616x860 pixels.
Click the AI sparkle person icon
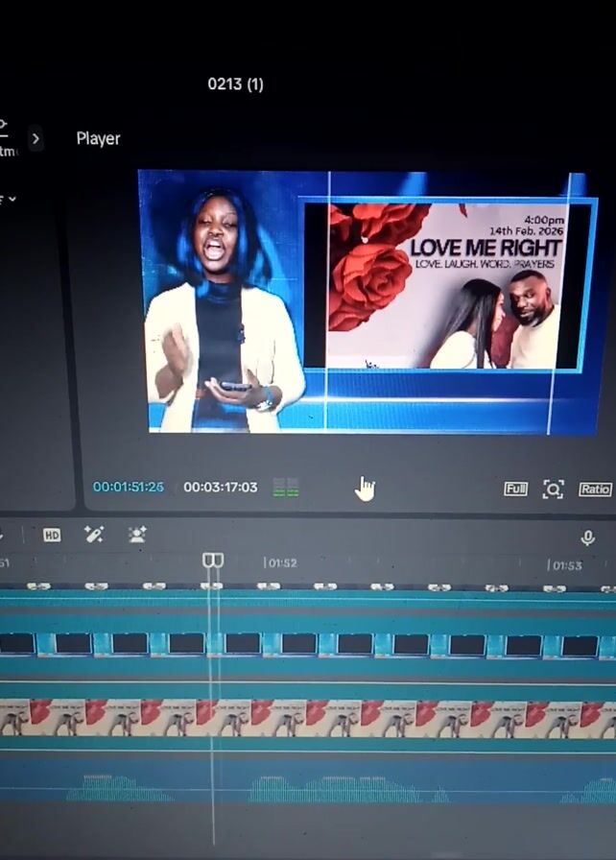(137, 535)
